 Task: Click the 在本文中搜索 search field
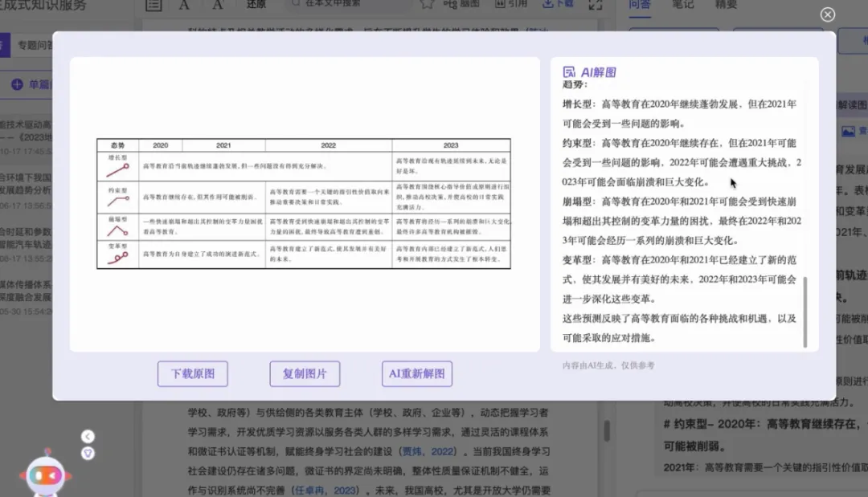pyautogui.click(x=349, y=4)
